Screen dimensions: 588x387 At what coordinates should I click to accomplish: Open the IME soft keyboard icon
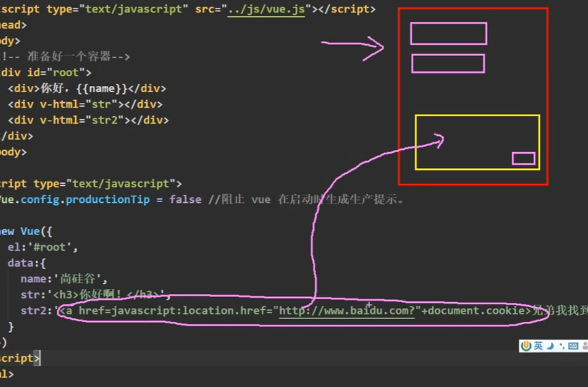pyautogui.click(x=573, y=346)
